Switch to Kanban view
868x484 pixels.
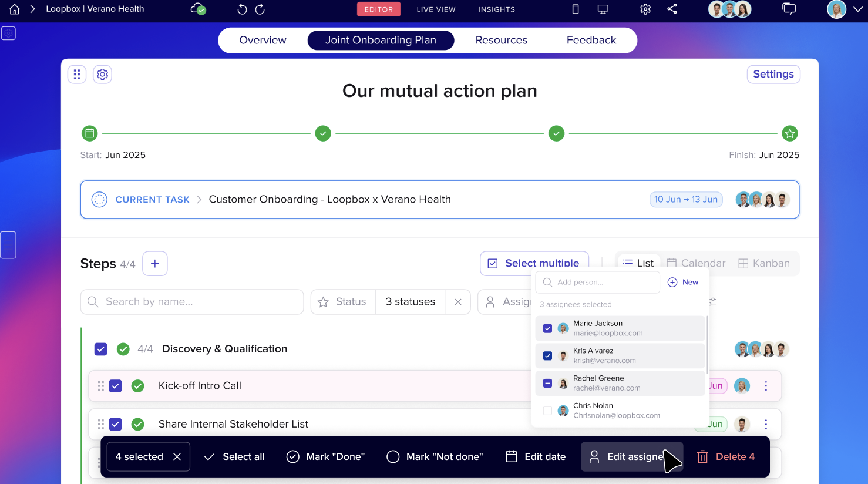pos(764,263)
